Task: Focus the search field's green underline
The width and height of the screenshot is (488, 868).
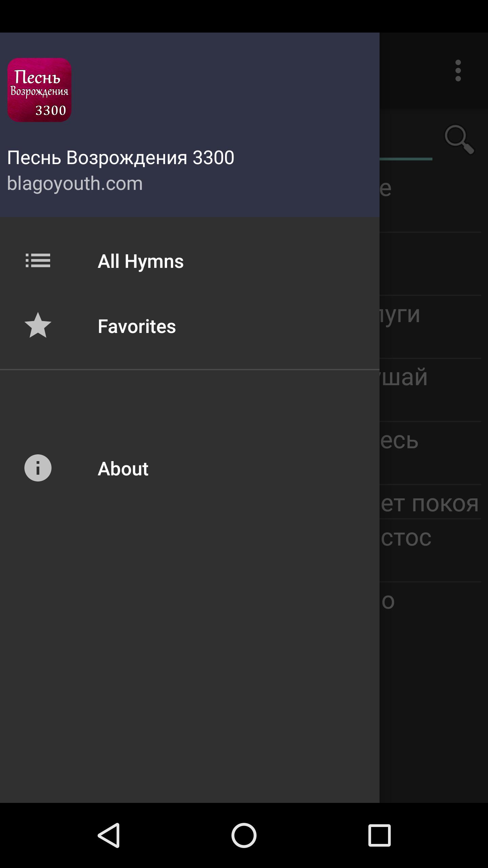Action: [x=406, y=159]
